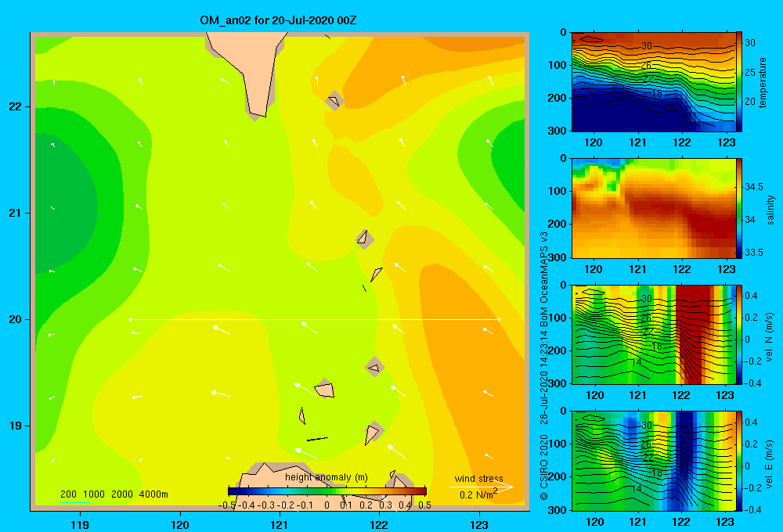The width and height of the screenshot is (783, 532).
Task: Click the height anomaly color bar
Action: point(327,491)
